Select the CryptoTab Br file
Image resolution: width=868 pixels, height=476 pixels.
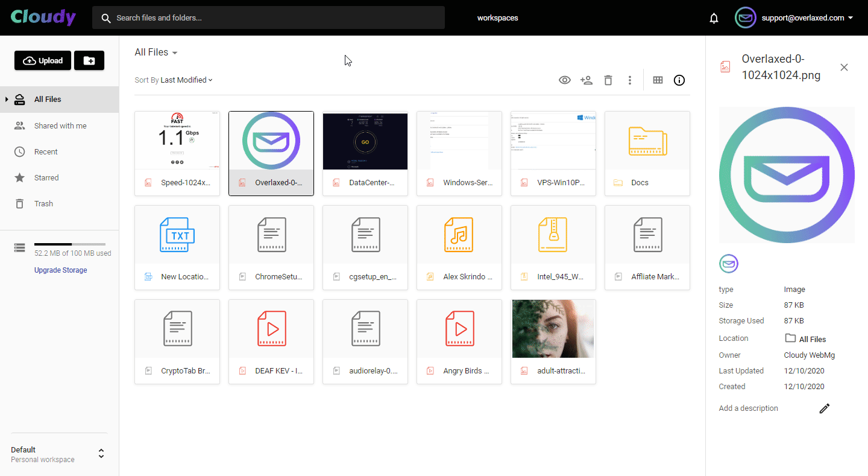pos(177,341)
